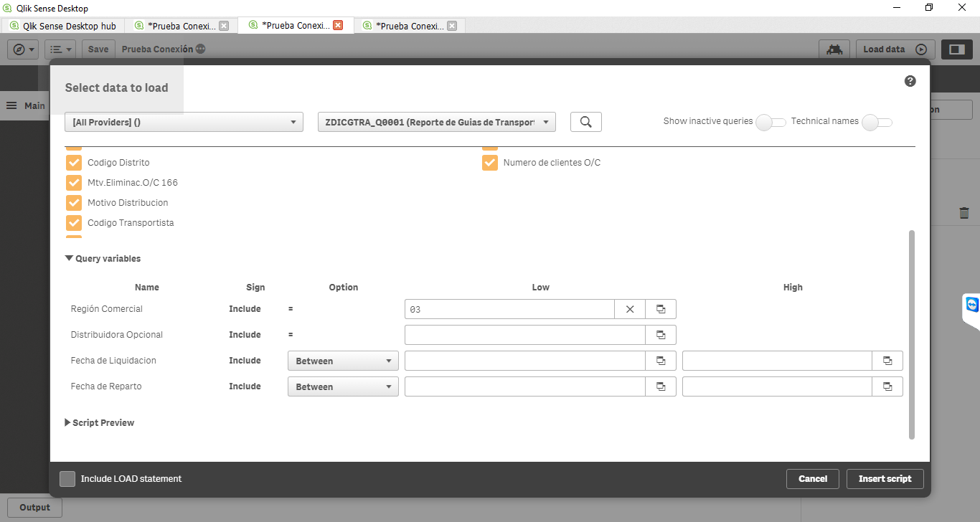Open Fecha de Liquidacion Between option dropdown

pos(343,361)
